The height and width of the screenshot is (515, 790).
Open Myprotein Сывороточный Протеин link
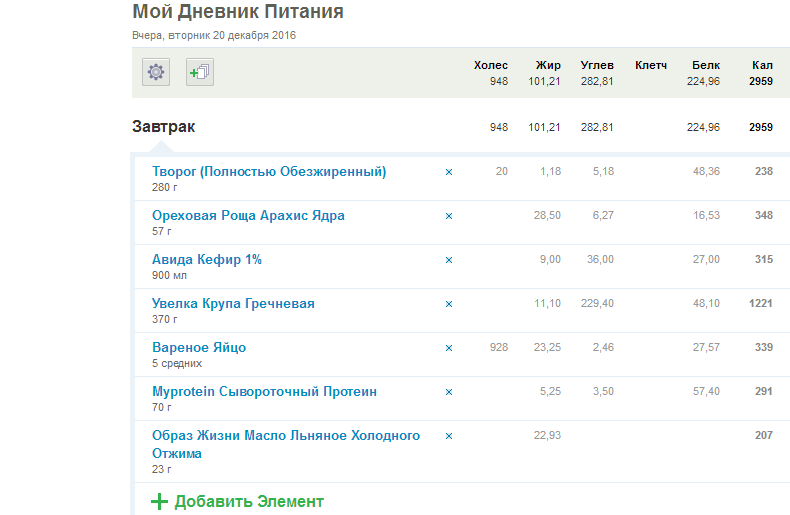265,392
